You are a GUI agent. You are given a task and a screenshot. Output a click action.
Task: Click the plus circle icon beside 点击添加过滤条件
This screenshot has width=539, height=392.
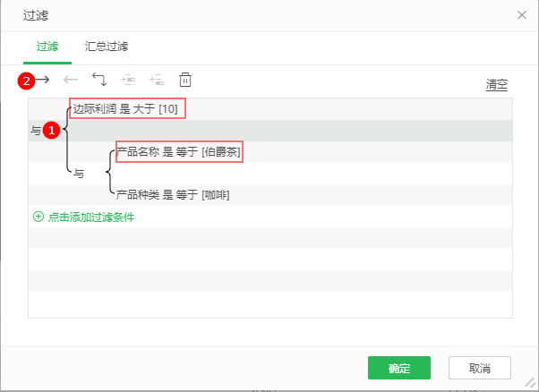pyautogui.click(x=38, y=217)
